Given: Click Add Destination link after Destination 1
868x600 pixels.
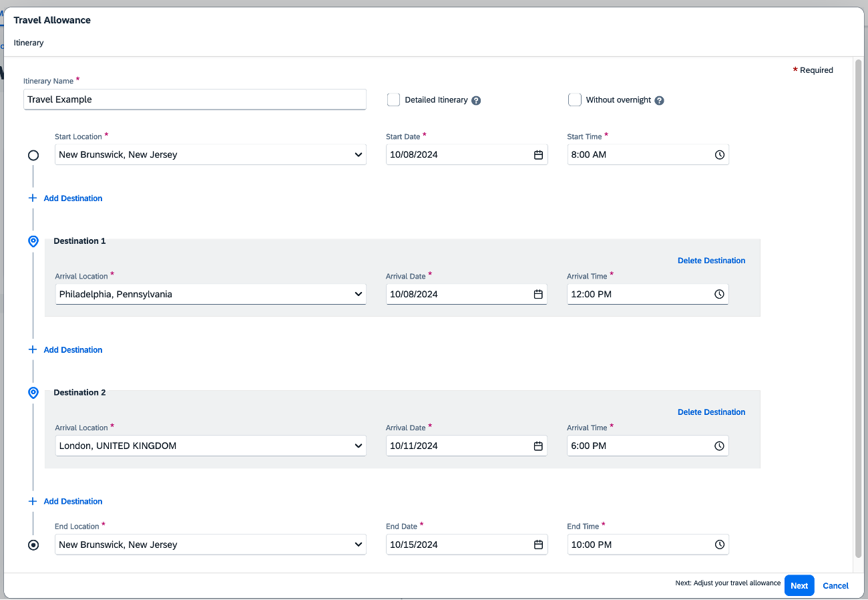Looking at the screenshot, I should click(73, 349).
